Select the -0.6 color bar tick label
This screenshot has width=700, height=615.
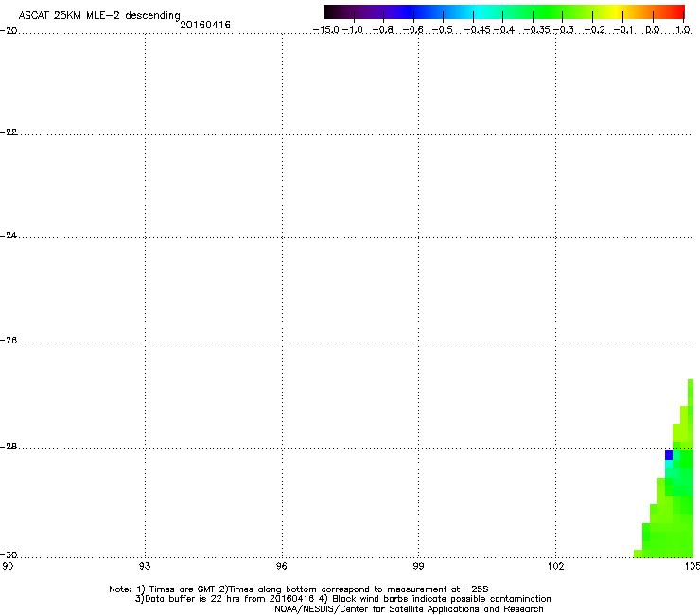click(x=413, y=30)
